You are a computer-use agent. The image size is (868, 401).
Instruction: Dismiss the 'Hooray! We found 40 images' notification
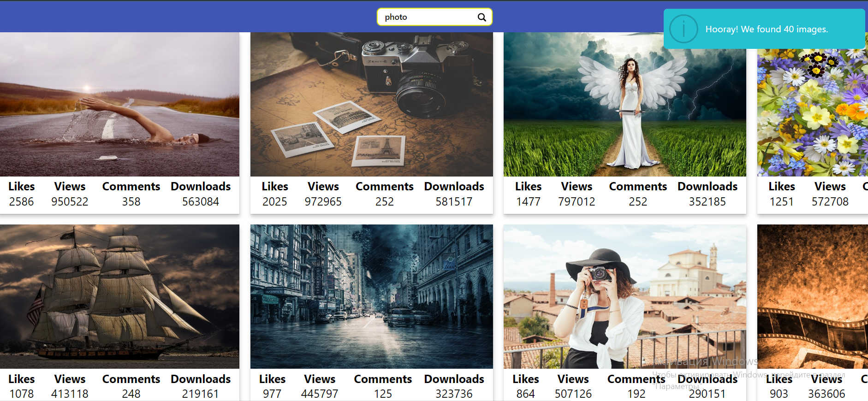pyautogui.click(x=764, y=29)
